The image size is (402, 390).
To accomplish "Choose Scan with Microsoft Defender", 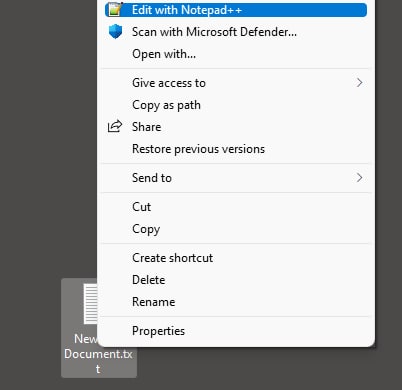I will pyautogui.click(x=236, y=32).
